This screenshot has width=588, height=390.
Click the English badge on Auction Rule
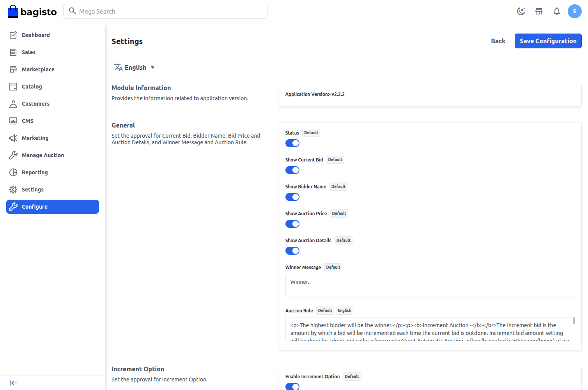[x=344, y=310]
